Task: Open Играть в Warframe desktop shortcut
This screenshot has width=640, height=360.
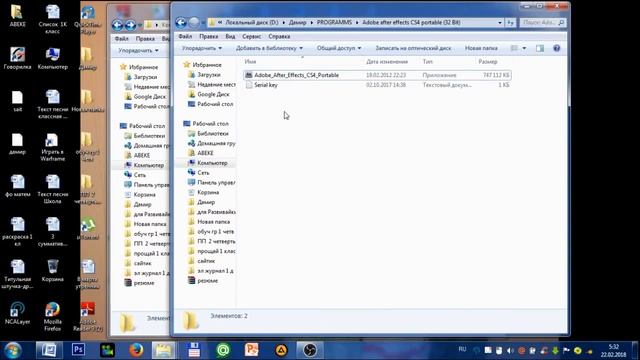Action: pyautogui.click(x=52, y=147)
